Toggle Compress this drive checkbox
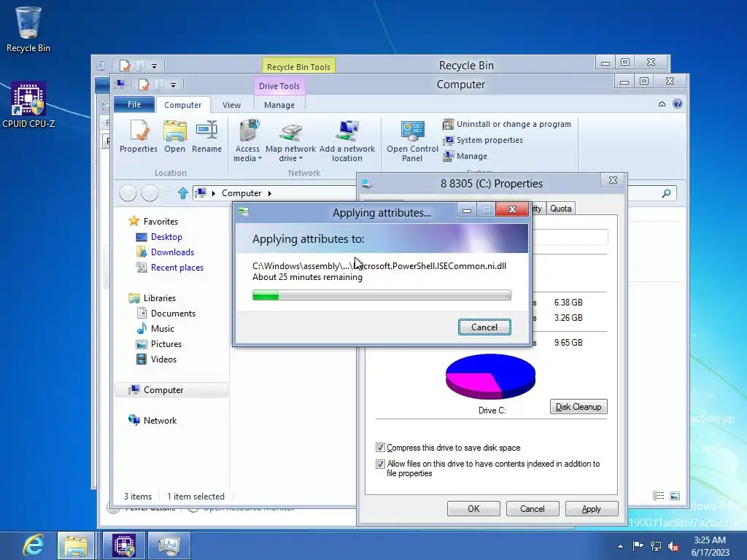The height and width of the screenshot is (560, 747). pyautogui.click(x=380, y=448)
